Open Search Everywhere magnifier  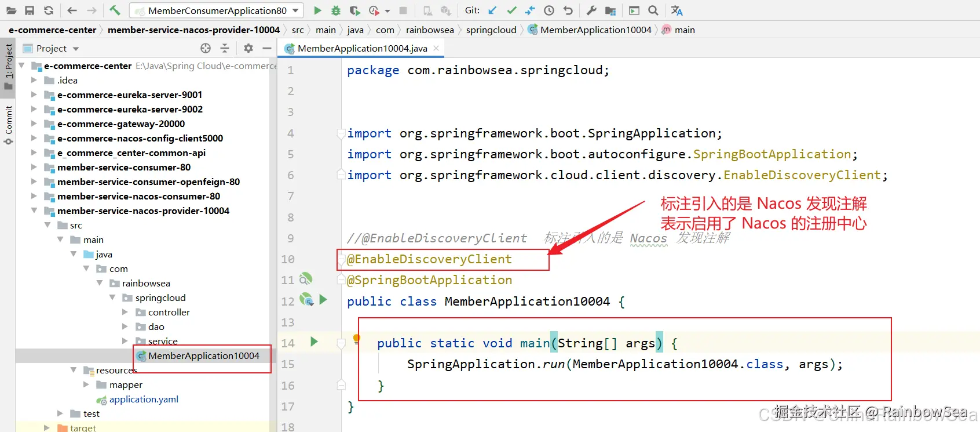653,10
